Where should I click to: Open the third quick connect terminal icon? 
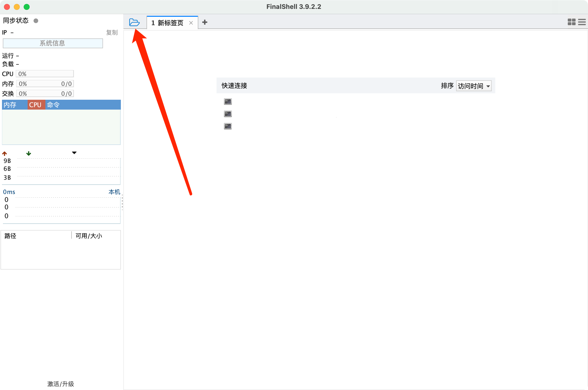[227, 126]
